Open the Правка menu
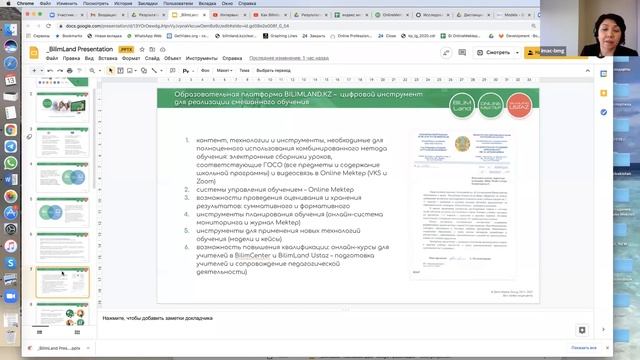640x360 pixels. click(x=71, y=58)
